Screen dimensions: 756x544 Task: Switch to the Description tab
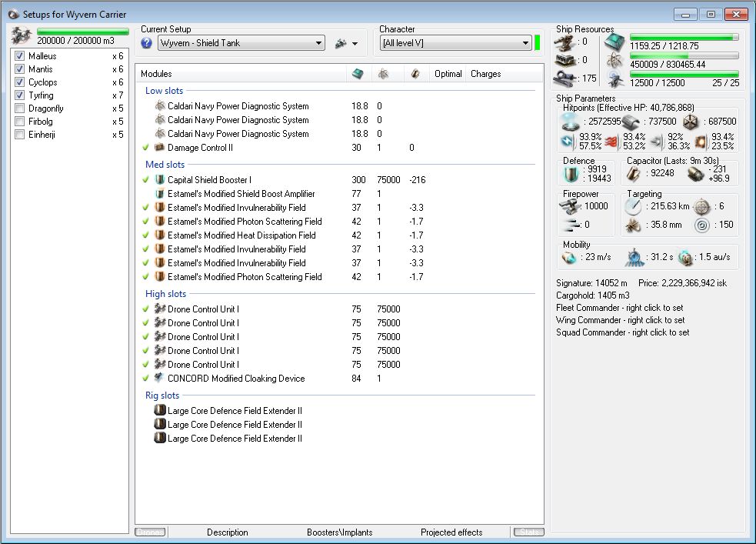(x=228, y=532)
